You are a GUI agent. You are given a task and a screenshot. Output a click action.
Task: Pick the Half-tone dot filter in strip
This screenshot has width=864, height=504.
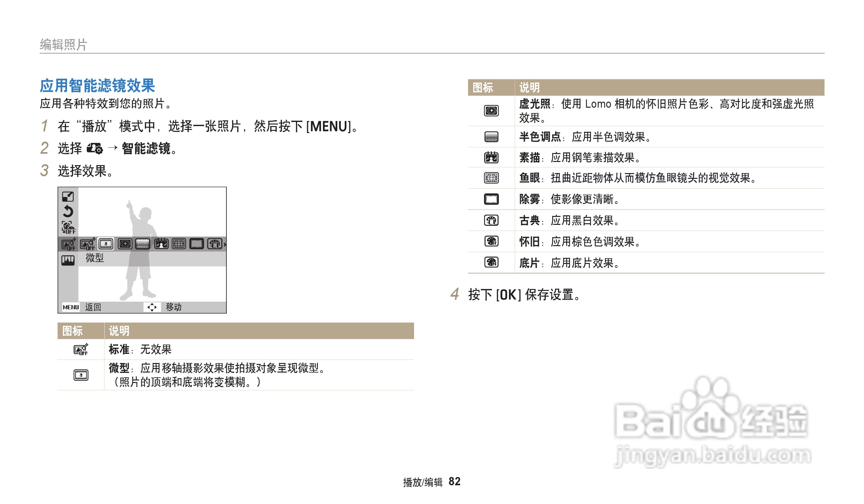pyautogui.click(x=143, y=244)
